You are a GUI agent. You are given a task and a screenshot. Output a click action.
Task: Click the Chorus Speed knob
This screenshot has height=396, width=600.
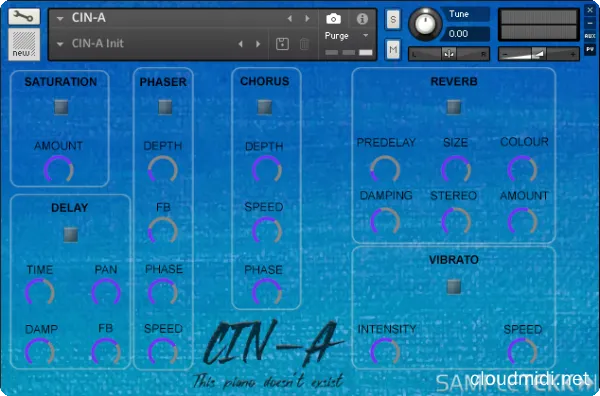(267, 231)
